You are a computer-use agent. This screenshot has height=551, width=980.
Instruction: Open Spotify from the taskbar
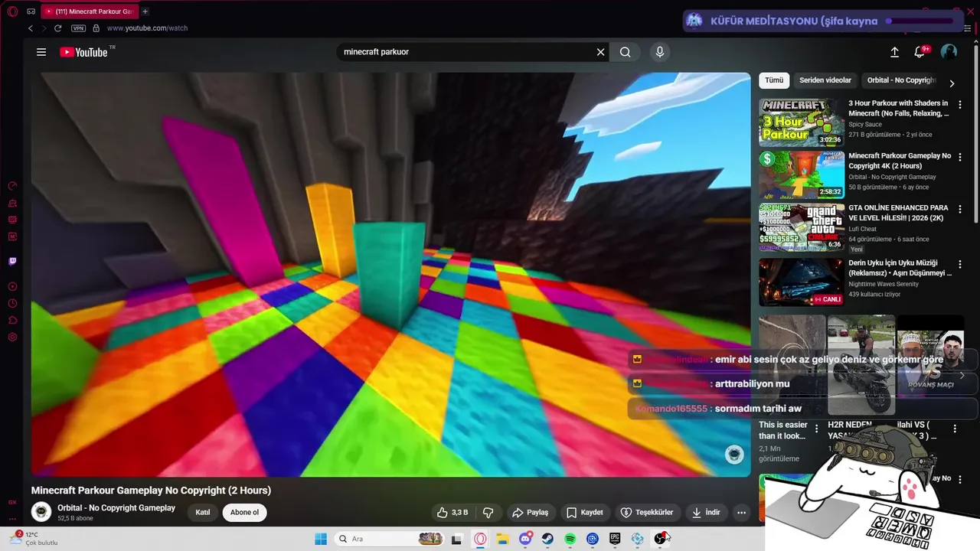click(x=570, y=539)
